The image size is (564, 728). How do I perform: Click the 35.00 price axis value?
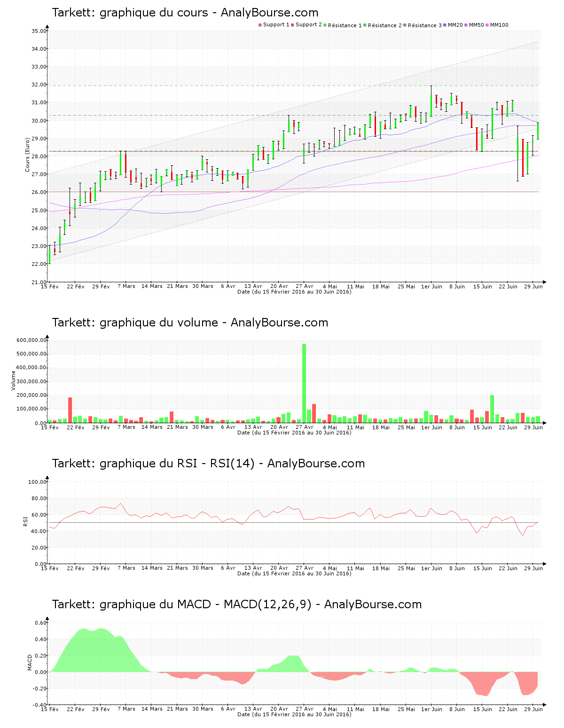39,31
